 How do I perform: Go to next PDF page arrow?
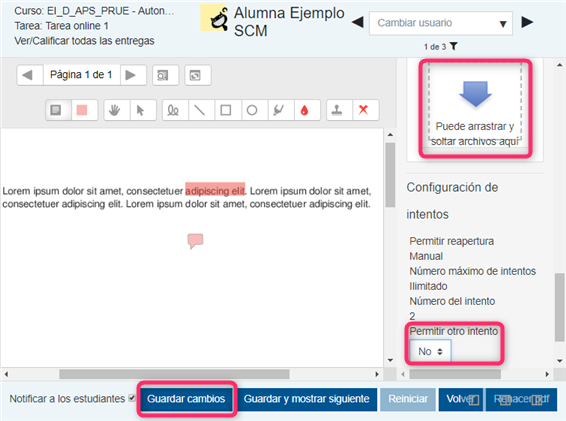[133, 75]
